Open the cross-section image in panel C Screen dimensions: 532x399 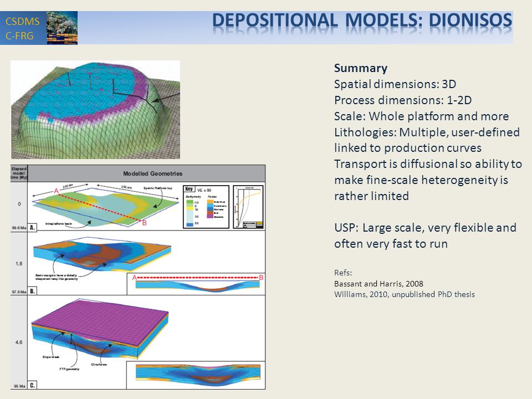[198, 375]
